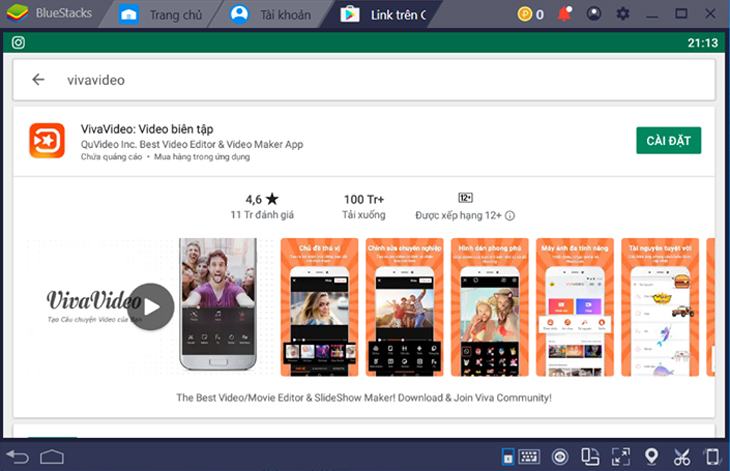Click the shake device phone icon
This screenshot has width=730, height=471.
pos(712,457)
